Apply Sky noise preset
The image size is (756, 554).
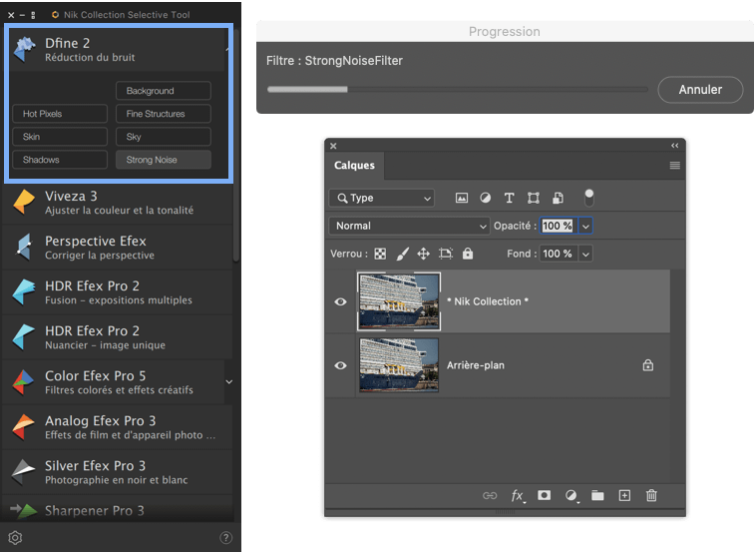[164, 137]
